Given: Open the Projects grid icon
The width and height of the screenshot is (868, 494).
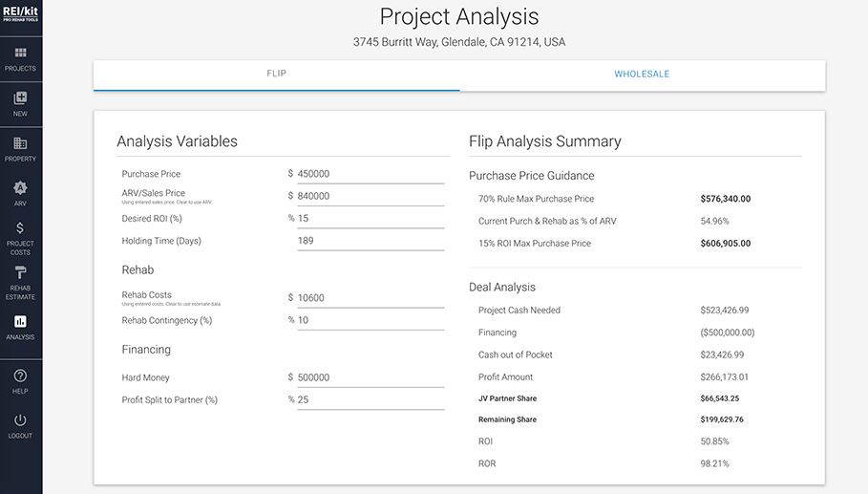Looking at the screenshot, I should tap(20, 53).
